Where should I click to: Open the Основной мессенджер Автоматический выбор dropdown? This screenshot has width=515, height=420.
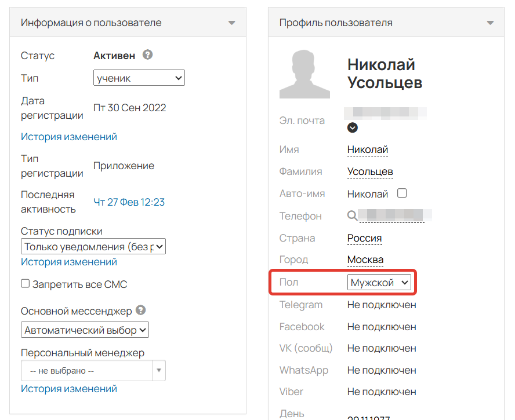(85, 330)
